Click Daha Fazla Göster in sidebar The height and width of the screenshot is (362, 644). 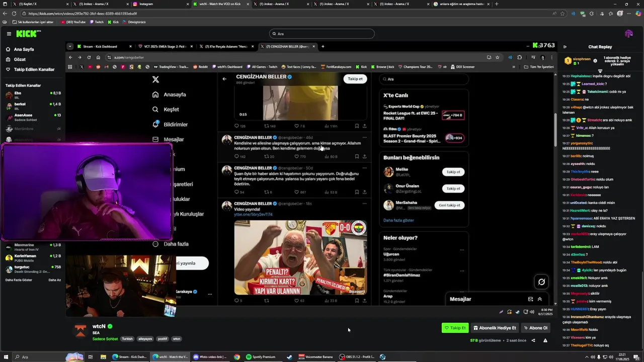click(19, 280)
